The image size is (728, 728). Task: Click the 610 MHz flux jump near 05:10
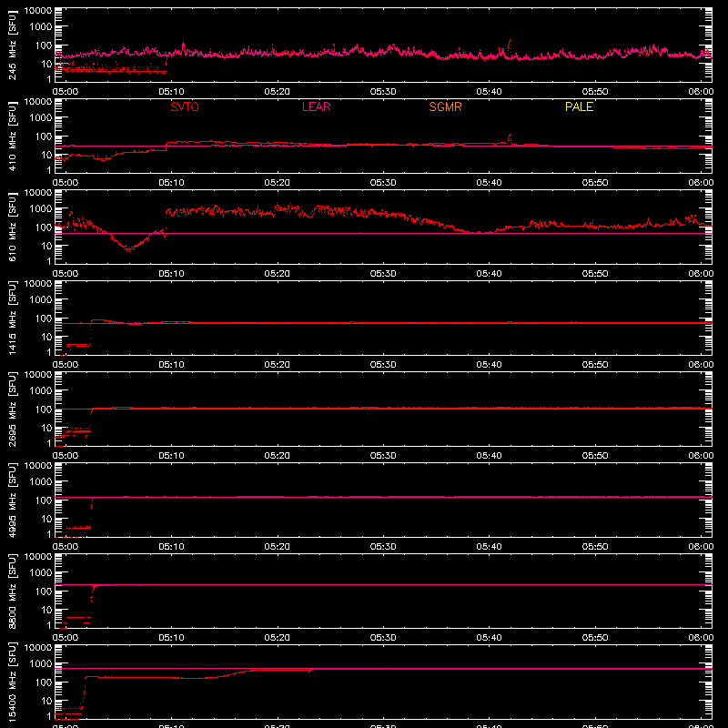[x=167, y=224]
